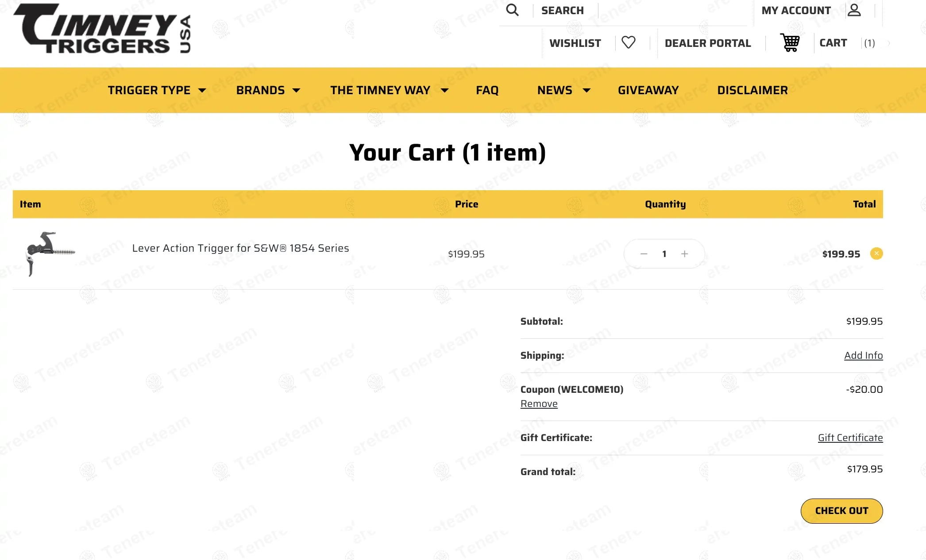Click the Check Out button

tap(841, 511)
